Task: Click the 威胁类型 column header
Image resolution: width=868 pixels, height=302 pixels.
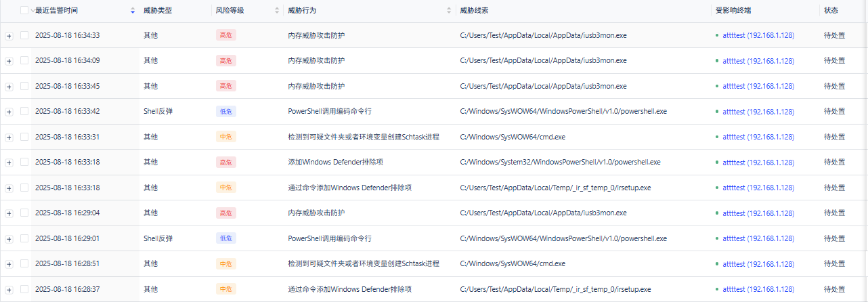Action: point(156,11)
